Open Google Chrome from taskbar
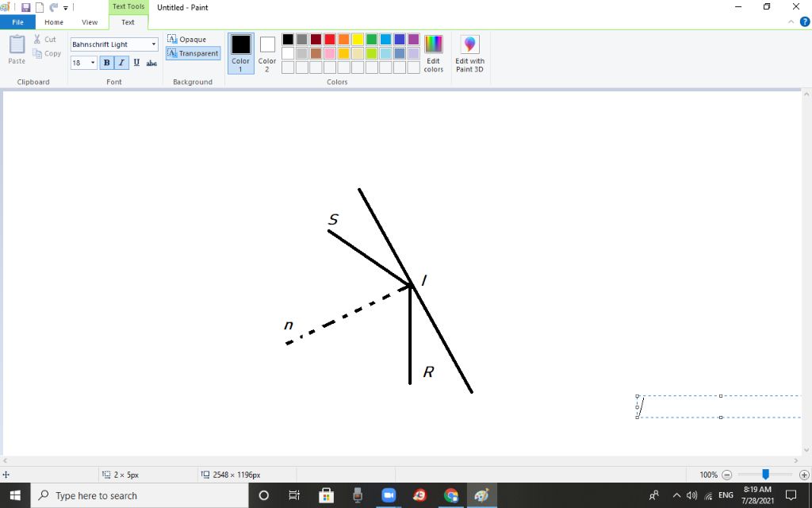The height and width of the screenshot is (508, 812). click(x=451, y=495)
